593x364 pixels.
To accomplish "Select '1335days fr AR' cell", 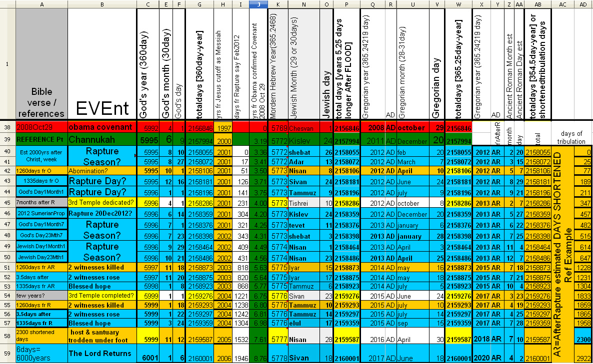I will (x=41, y=287).
